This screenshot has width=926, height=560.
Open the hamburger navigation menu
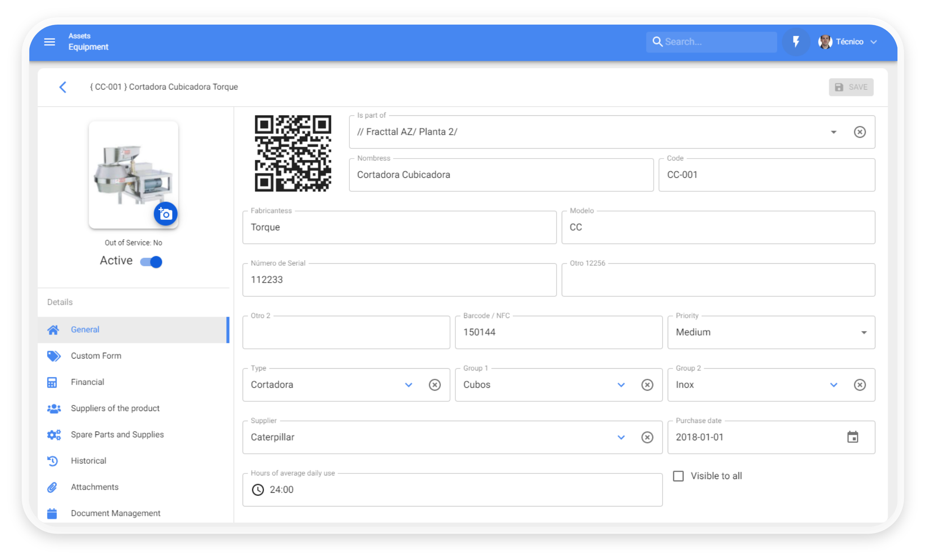[x=50, y=42]
